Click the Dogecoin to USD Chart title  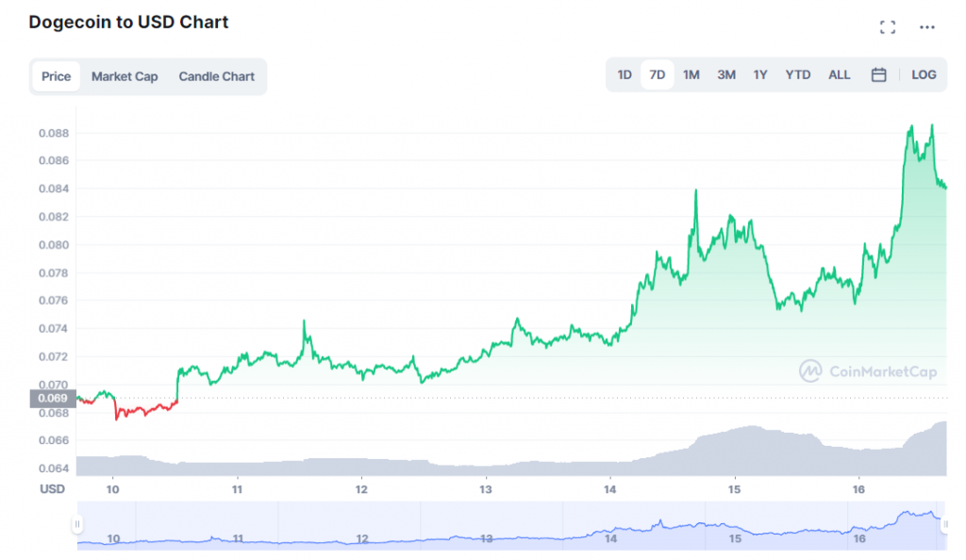tap(127, 22)
